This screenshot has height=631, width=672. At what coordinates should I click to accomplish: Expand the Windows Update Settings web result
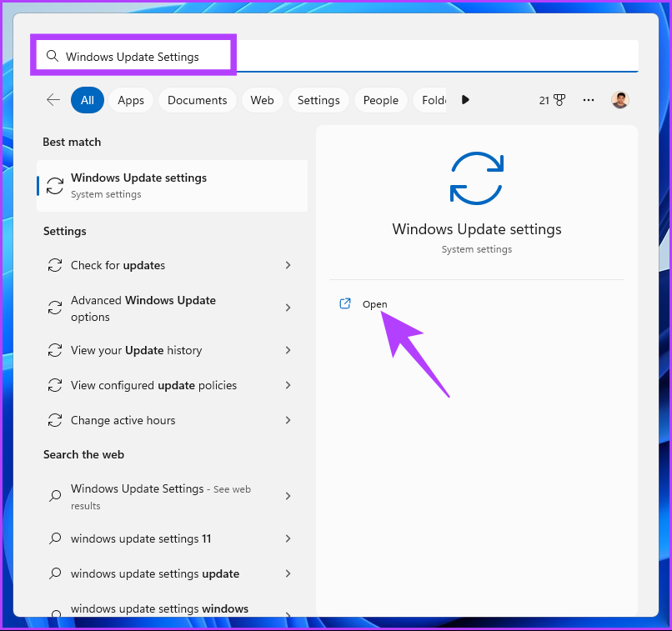click(288, 496)
